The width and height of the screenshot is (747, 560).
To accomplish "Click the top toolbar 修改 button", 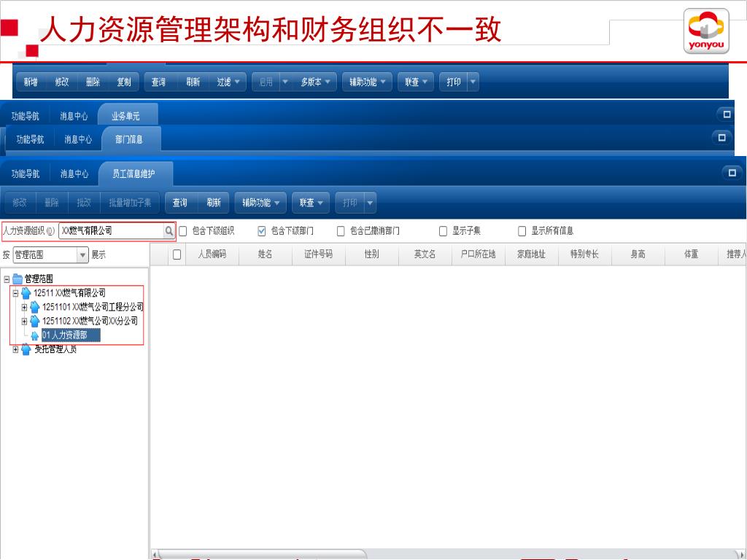I will (x=62, y=82).
